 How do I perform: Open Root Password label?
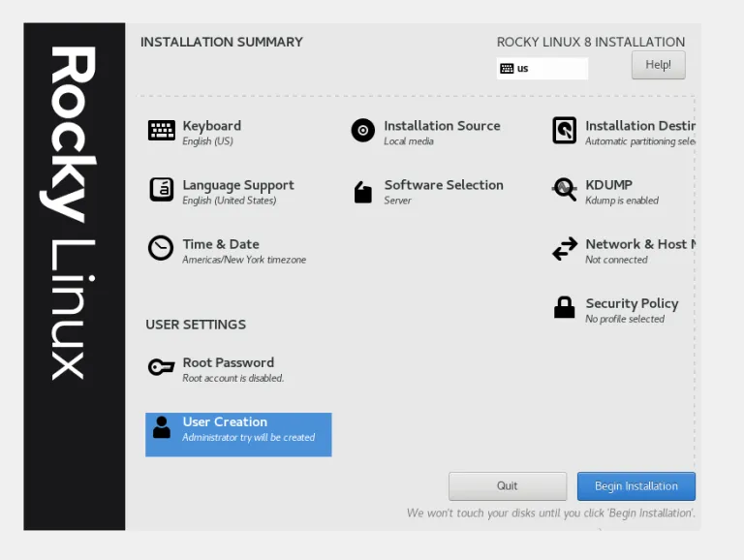(x=229, y=362)
